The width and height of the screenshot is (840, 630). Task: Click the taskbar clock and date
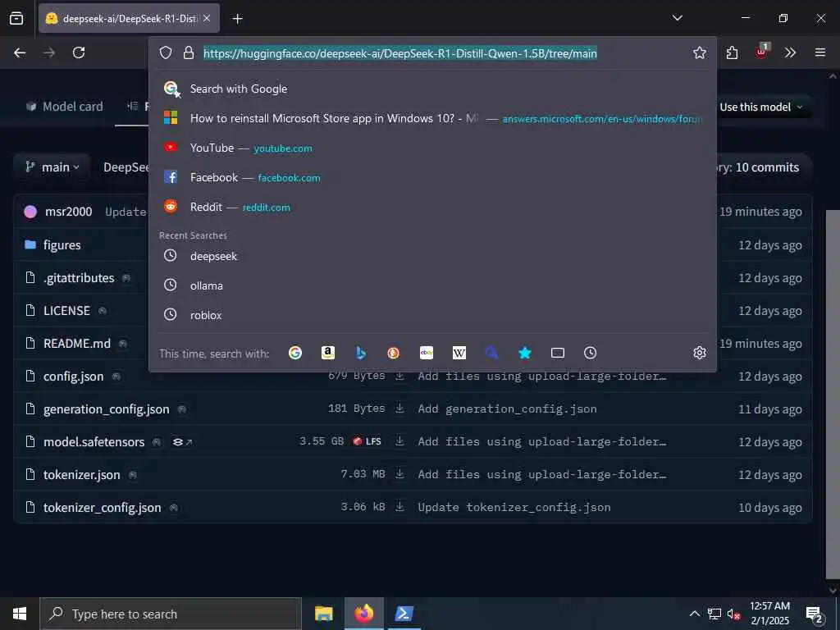[x=769, y=614]
